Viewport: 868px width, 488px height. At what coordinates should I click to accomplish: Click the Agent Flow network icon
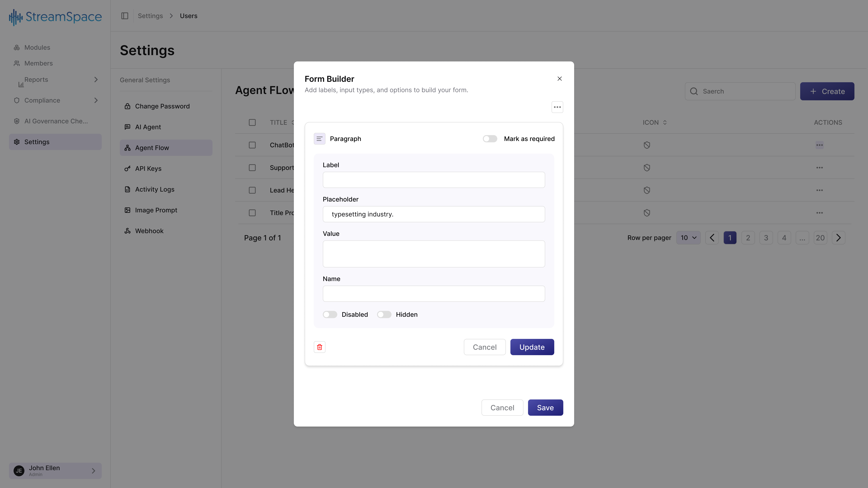(x=127, y=148)
